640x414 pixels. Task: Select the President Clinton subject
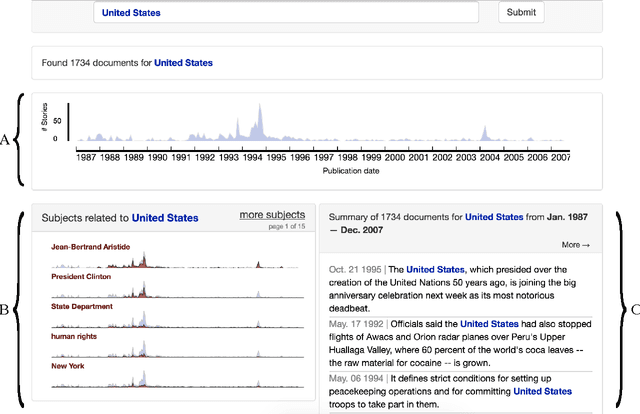point(81,276)
